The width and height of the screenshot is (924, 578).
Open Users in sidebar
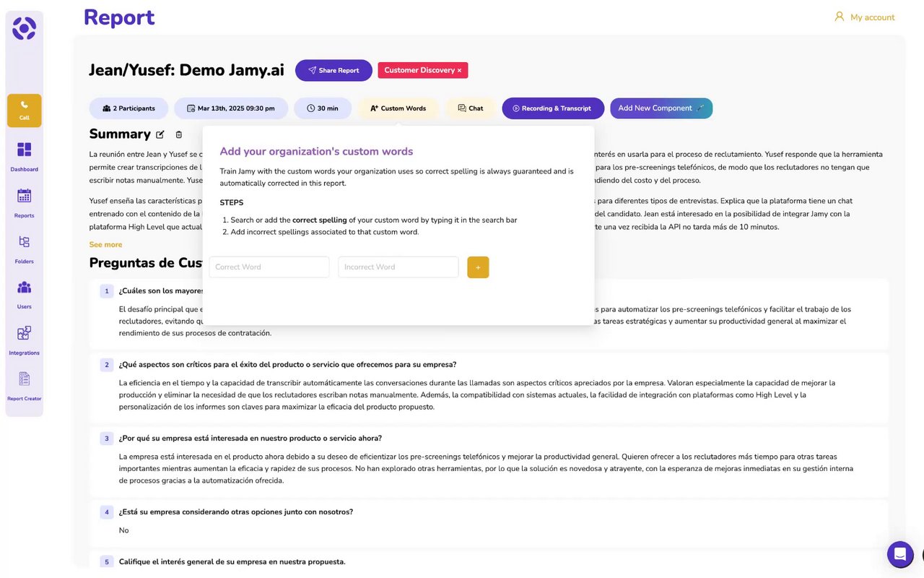pos(25,295)
